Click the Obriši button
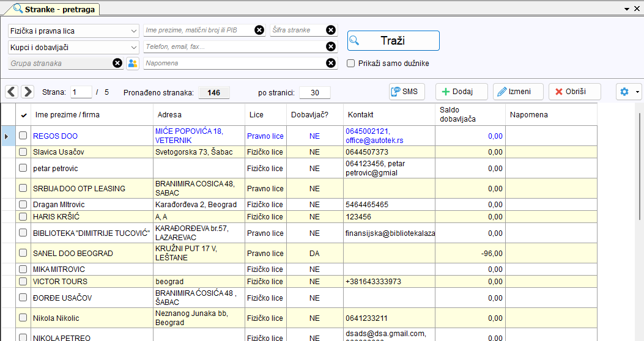This screenshot has height=341, width=644. (575, 92)
